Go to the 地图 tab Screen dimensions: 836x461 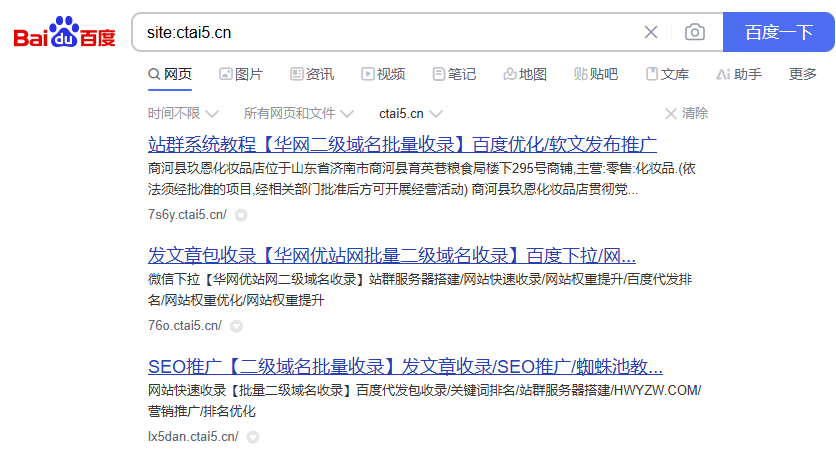525,74
